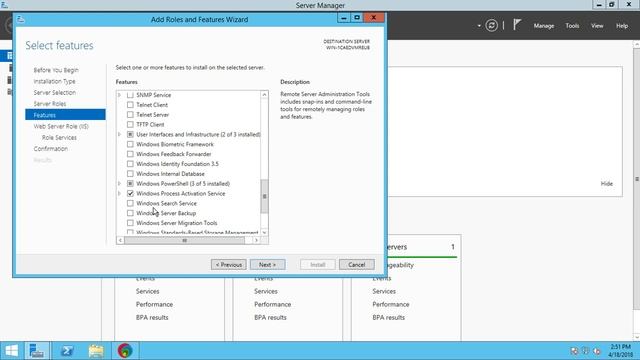Enable Windows Biometric Framework checkbox
640x360 pixels.
(130, 144)
